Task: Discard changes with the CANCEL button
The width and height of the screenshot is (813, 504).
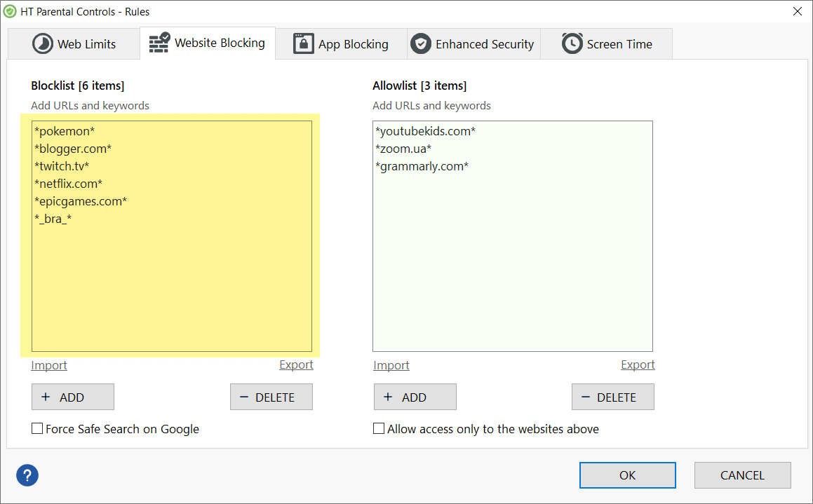Action: (742, 475)
